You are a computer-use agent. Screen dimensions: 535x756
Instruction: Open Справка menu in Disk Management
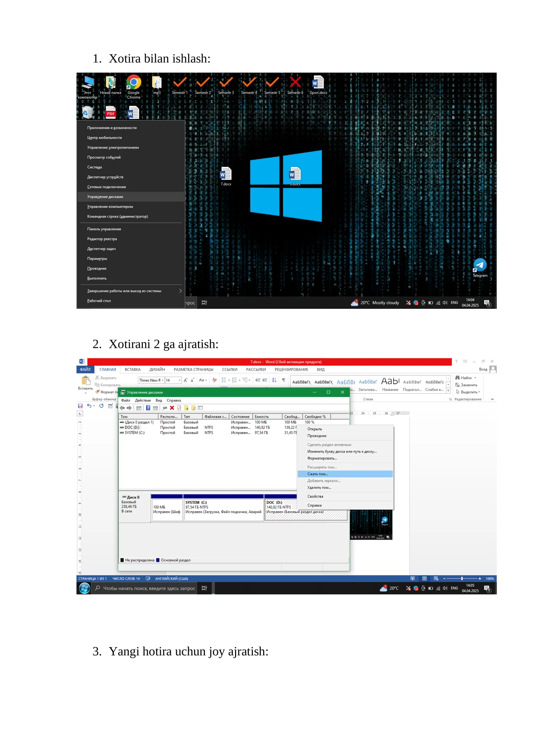coord(174,400)
